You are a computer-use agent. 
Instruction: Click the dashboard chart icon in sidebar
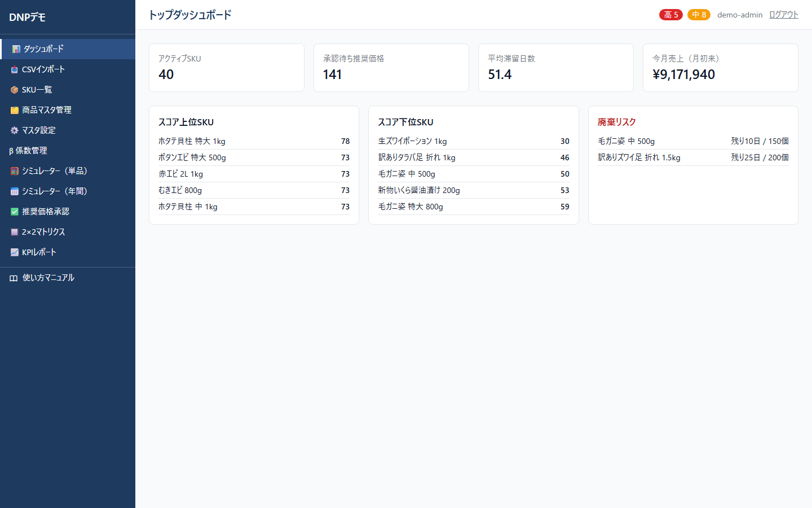point(16,49)
